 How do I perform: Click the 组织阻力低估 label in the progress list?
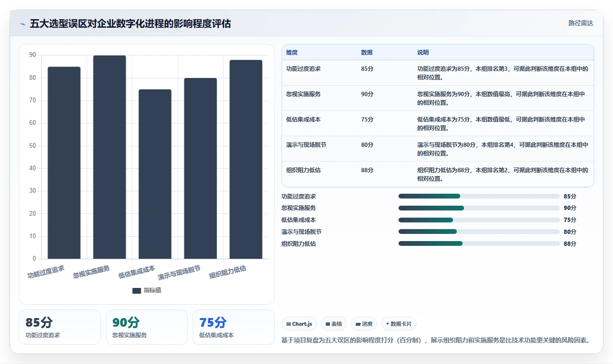point(299,244)
